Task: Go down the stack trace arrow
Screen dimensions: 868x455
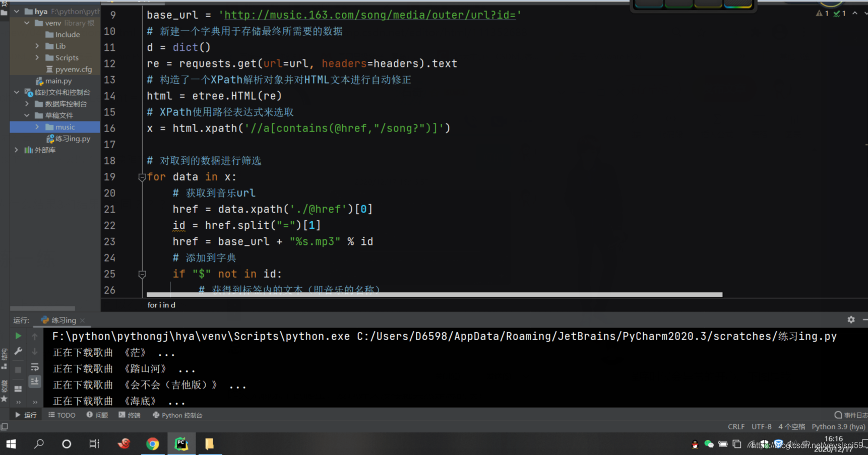Action: pos(35,352)
